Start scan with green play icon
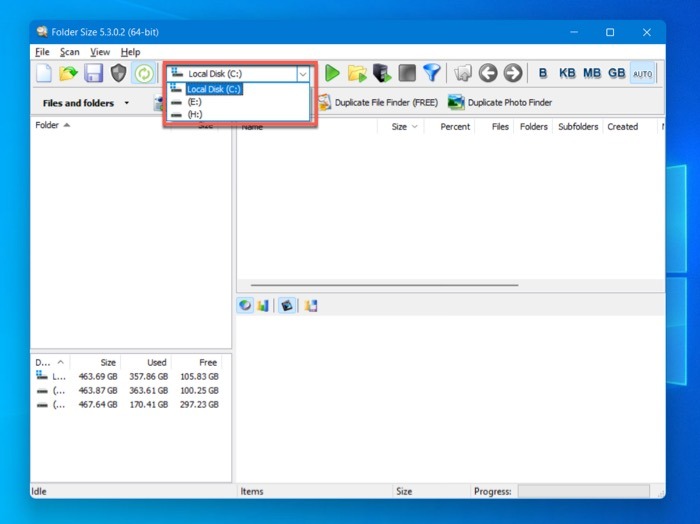The image size is (700, 524). (332, 73)
